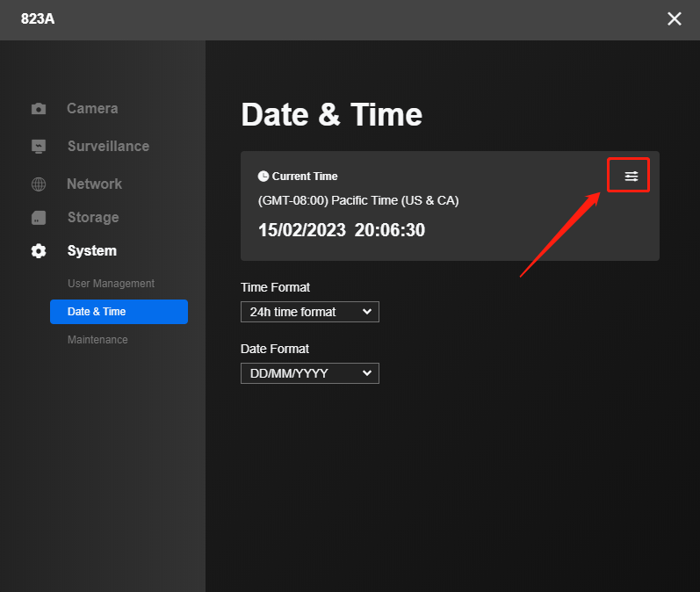Close the 823A settings dialog
This screenshot has width=700, height=592.
(675, 18)
